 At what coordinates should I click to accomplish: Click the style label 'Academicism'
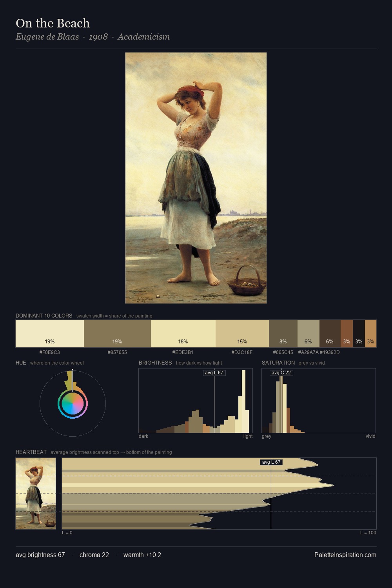143,37
